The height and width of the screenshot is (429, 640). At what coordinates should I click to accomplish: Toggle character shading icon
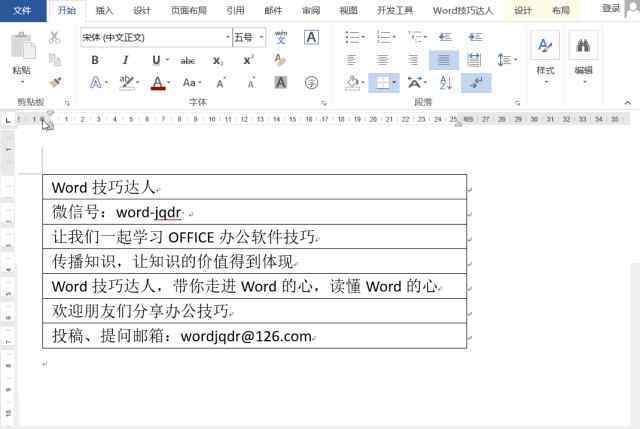[280, 83]
